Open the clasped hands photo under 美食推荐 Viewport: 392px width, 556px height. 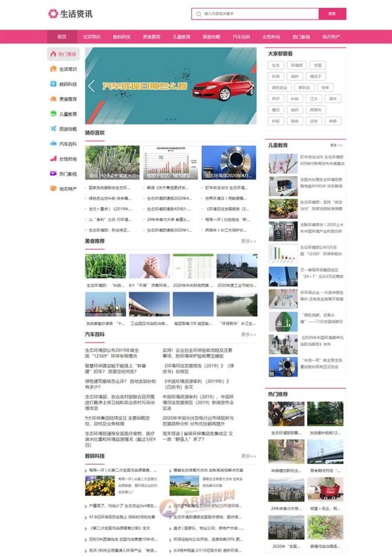point(149,266)
